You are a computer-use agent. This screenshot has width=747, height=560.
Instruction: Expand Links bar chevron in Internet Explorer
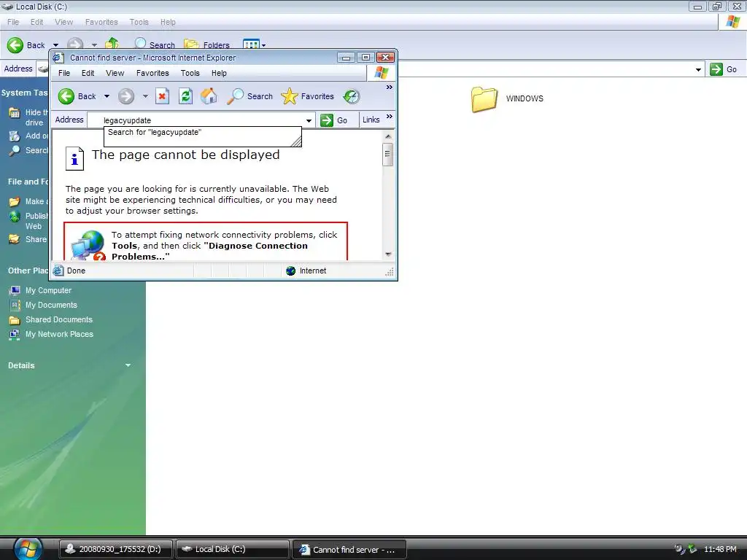(390, 116)
